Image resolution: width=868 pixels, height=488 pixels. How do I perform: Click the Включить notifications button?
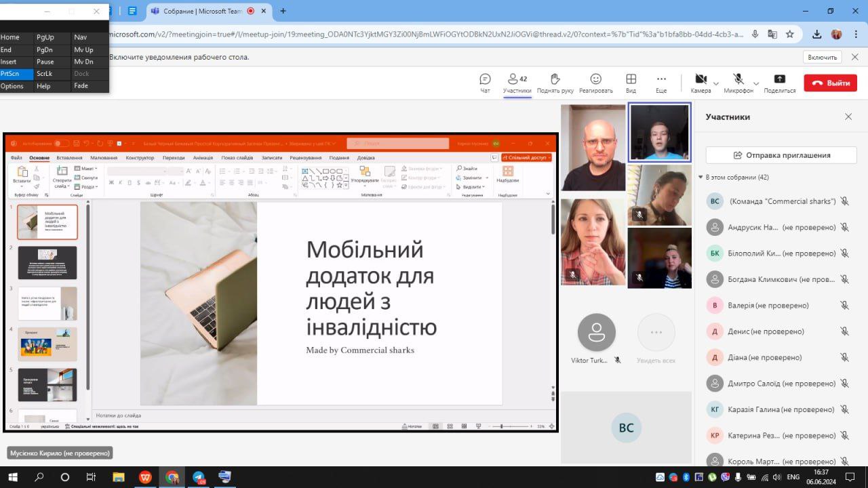823,57
